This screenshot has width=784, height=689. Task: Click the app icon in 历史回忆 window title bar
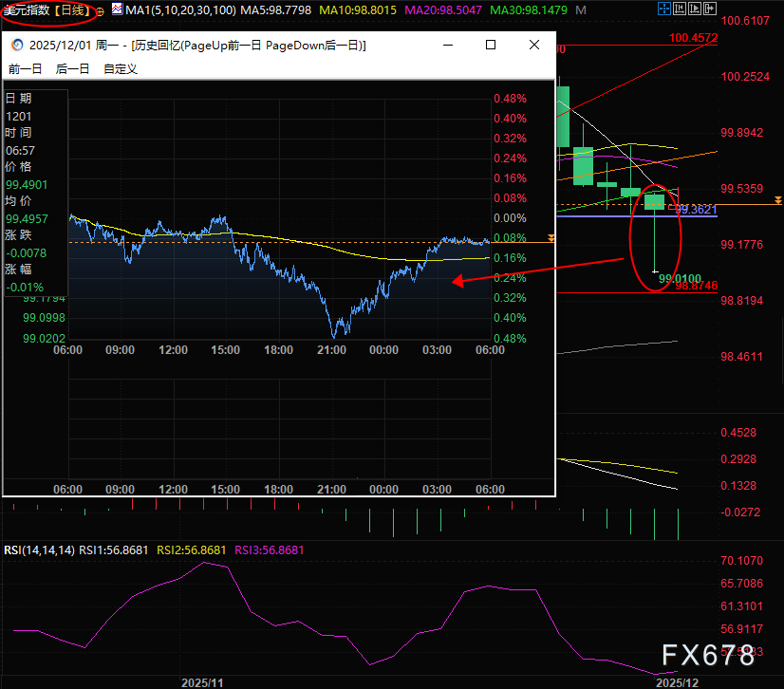tap(16, 46)
